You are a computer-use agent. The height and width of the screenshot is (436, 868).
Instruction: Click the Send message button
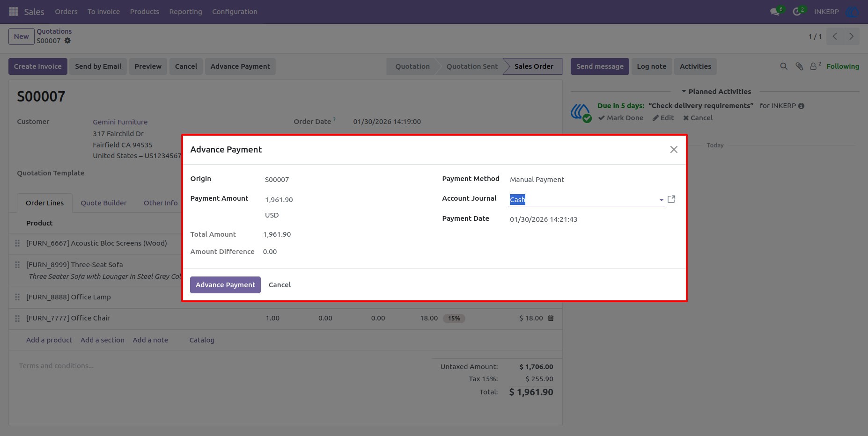pos(600,66)
